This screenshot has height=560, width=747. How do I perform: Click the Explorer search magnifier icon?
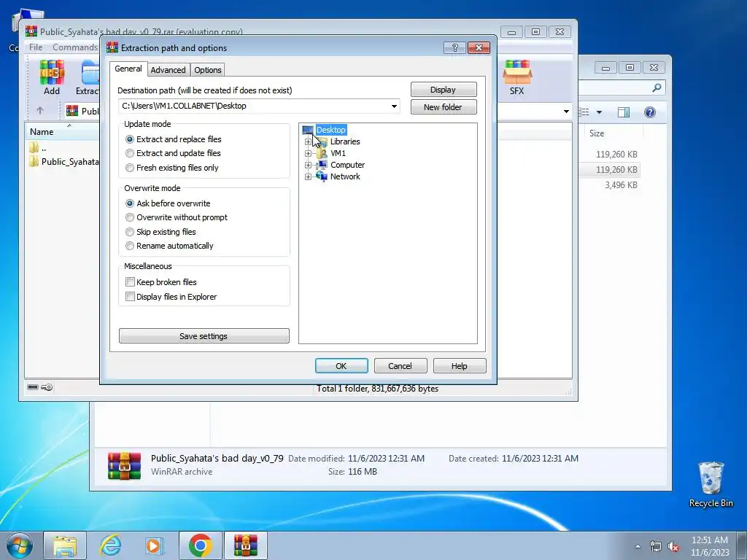tap(657, 87)
